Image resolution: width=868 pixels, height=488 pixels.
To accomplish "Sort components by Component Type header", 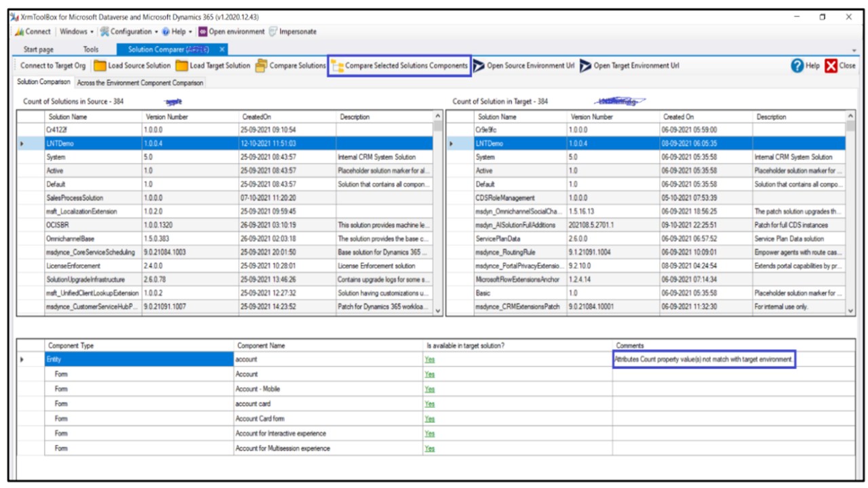I will click(138, 346).
